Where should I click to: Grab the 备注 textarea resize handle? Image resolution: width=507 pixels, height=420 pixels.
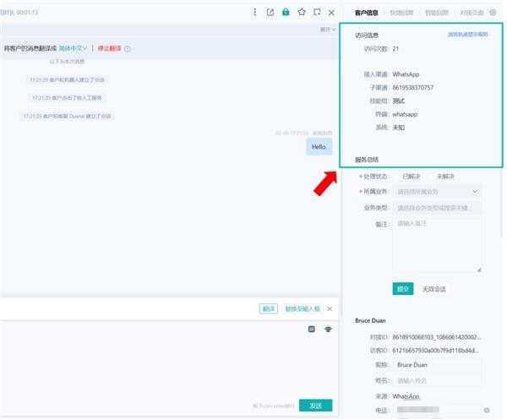(x=479, y=270)
